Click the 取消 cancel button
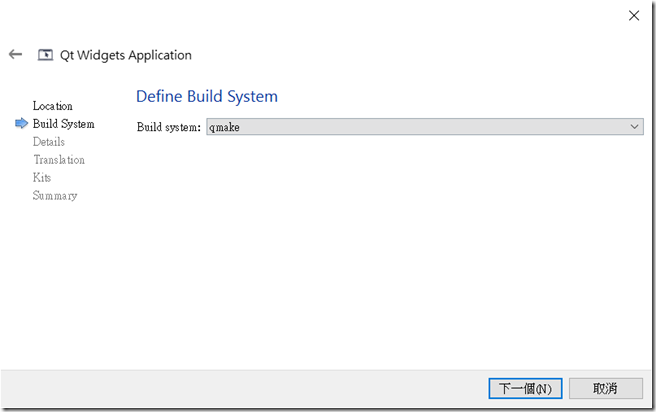Screen dimensions: 656x412 [x=605, y=389]
